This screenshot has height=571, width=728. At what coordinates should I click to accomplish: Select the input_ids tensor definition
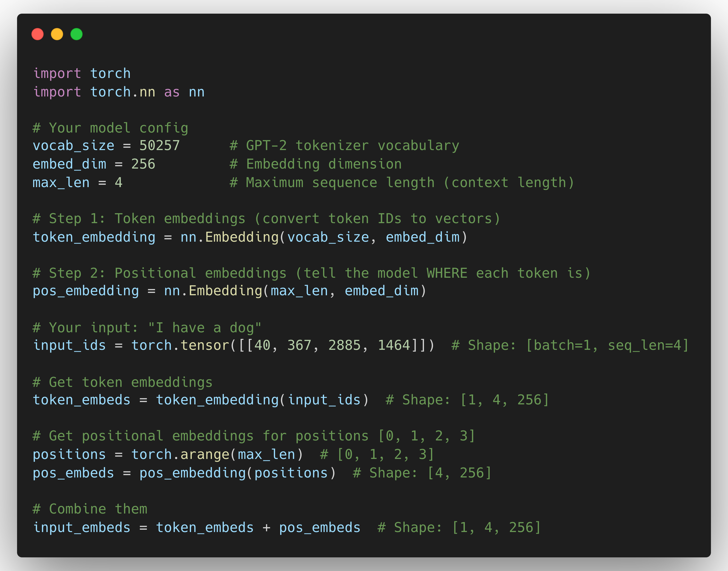234,345
